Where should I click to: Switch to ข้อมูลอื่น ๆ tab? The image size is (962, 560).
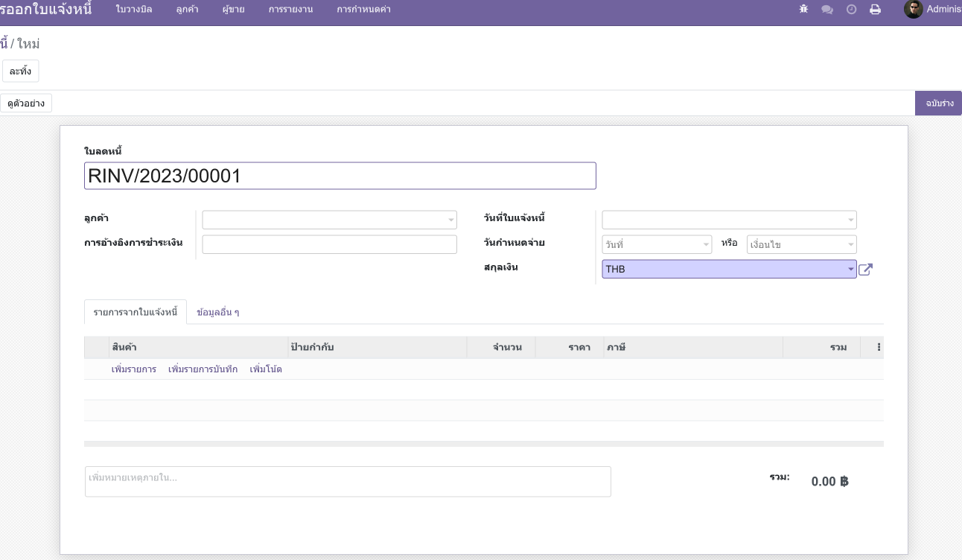[217, 313]
